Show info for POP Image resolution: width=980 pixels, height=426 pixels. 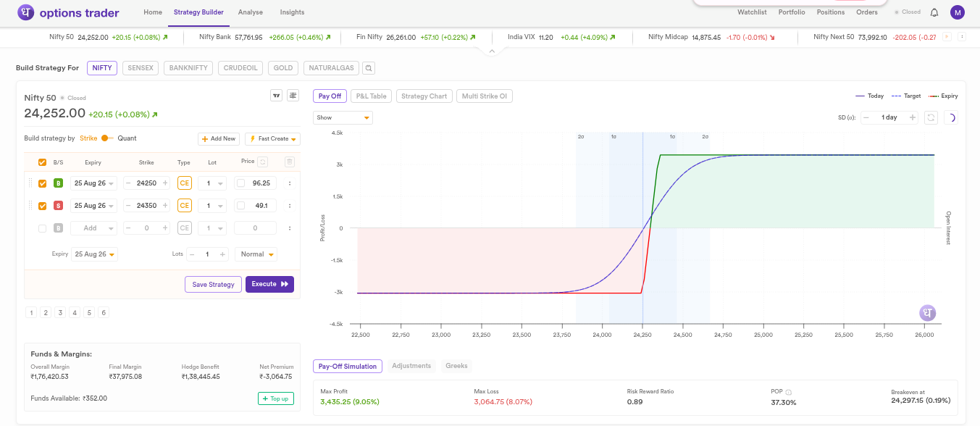(789, 392)
